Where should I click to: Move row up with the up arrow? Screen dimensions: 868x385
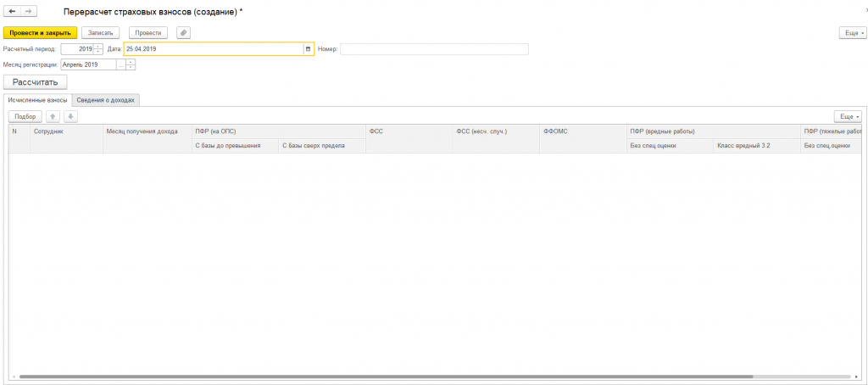pyautogui.click(x=53, y=116)
